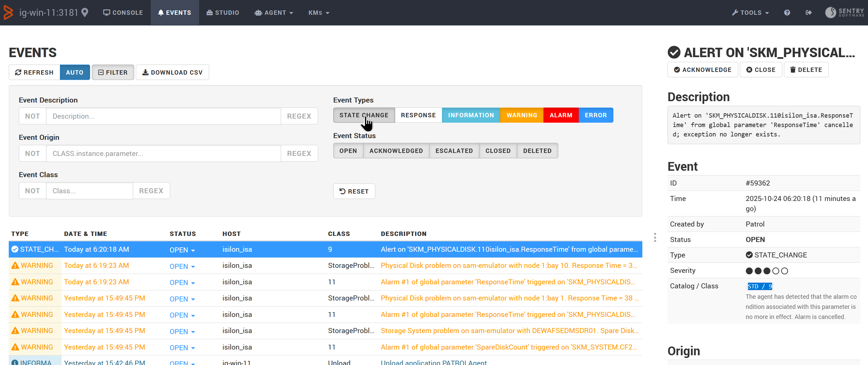Screen dimensions: 868x365
Task: Click the fourth severity dot in Event details
Action: tap(776, 270)
